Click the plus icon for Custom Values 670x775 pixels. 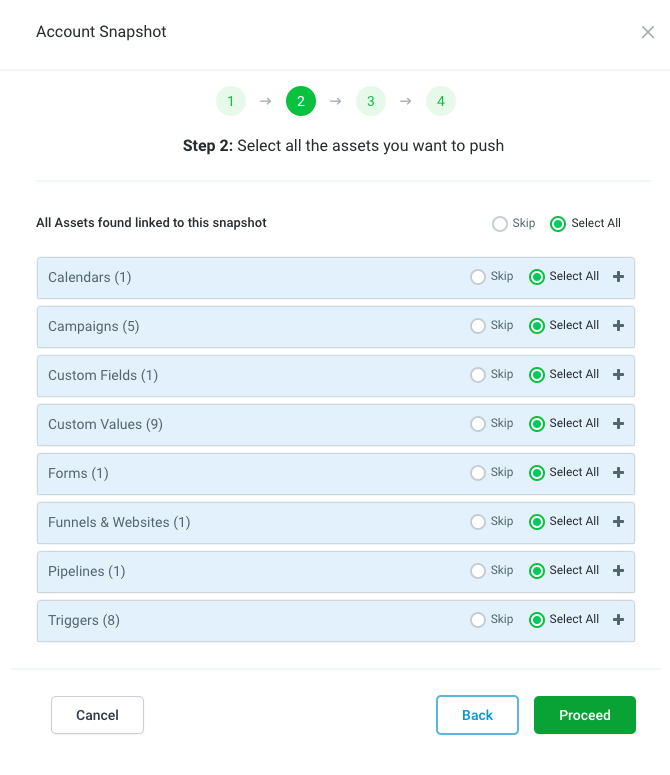(x=618, y=424)
